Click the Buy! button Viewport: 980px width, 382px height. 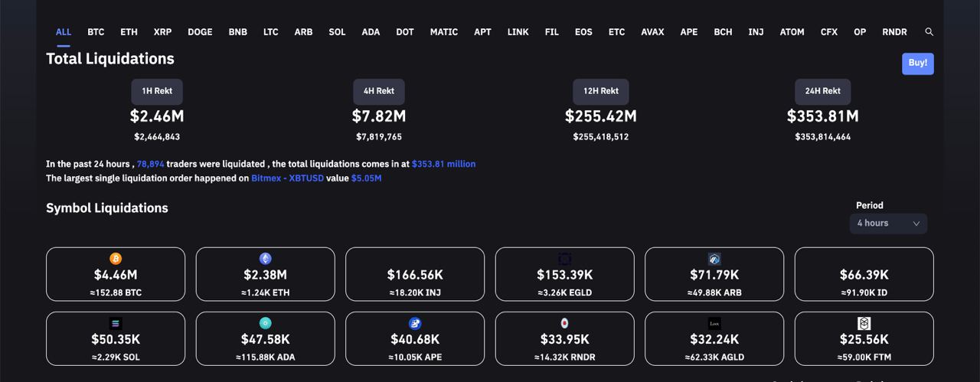point(918,64)
